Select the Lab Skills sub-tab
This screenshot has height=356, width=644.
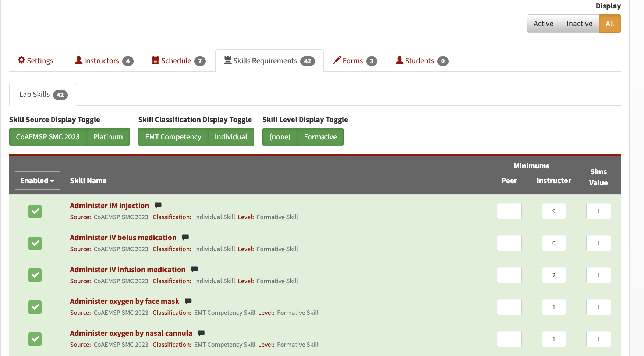pyautogui.click(x=43, y=95)
